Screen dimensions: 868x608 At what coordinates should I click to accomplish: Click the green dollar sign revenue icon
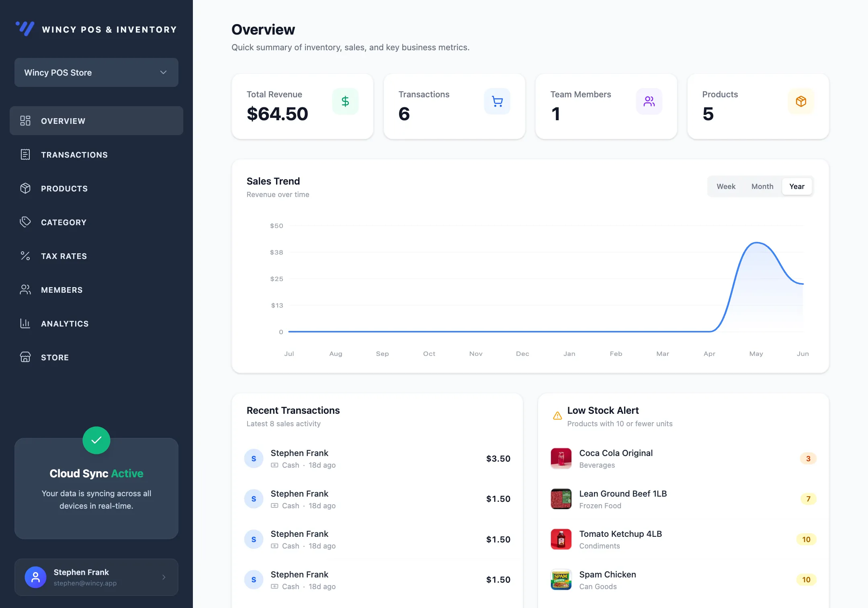tap(345, 101)
